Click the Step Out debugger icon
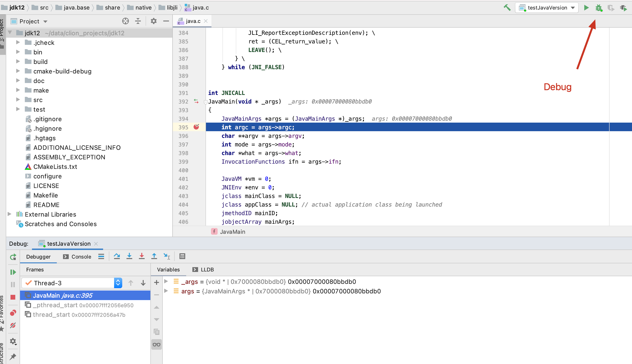 [154, 256]
